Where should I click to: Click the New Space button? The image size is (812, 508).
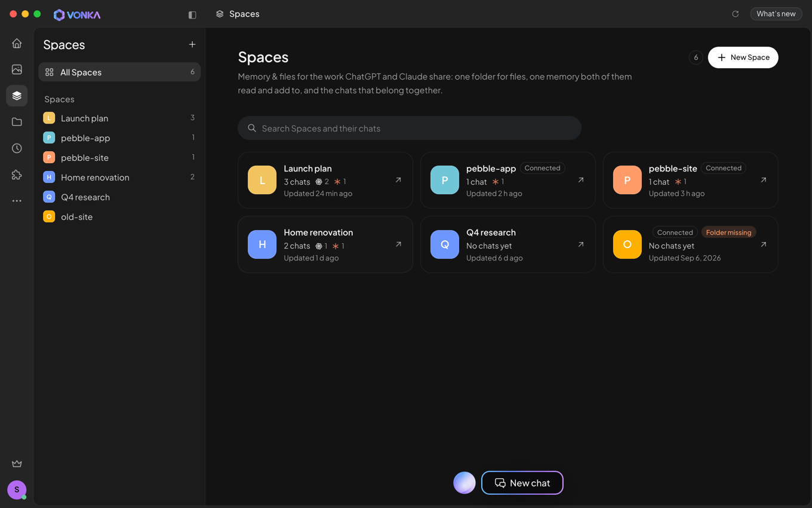tap(743, 57)
